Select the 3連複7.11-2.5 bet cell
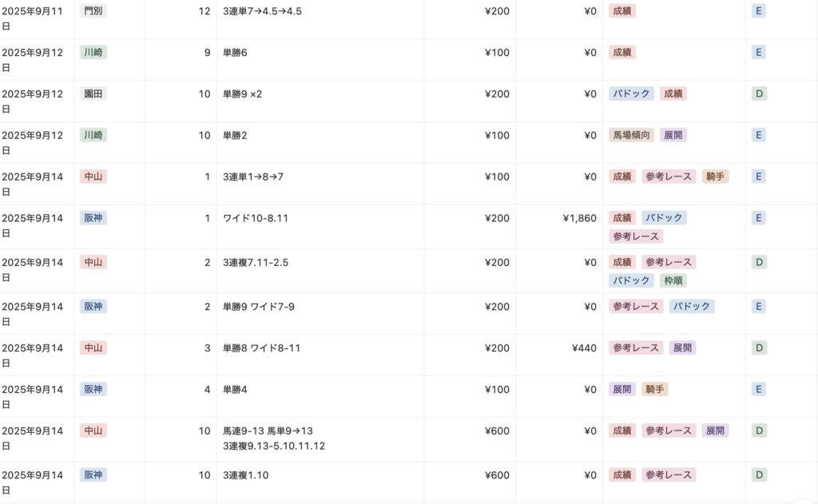 [256, 262]
